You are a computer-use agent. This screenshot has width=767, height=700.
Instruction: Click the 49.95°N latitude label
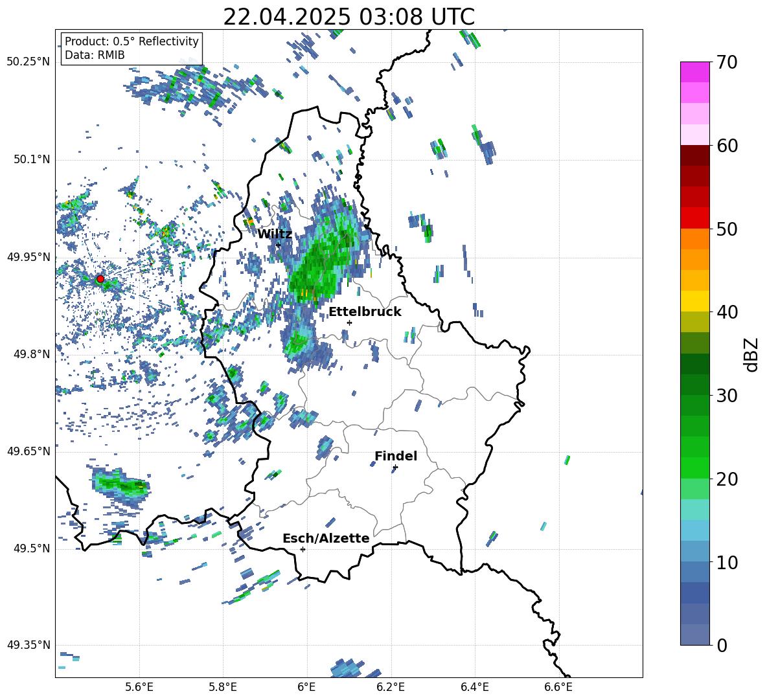pos(29,257)
